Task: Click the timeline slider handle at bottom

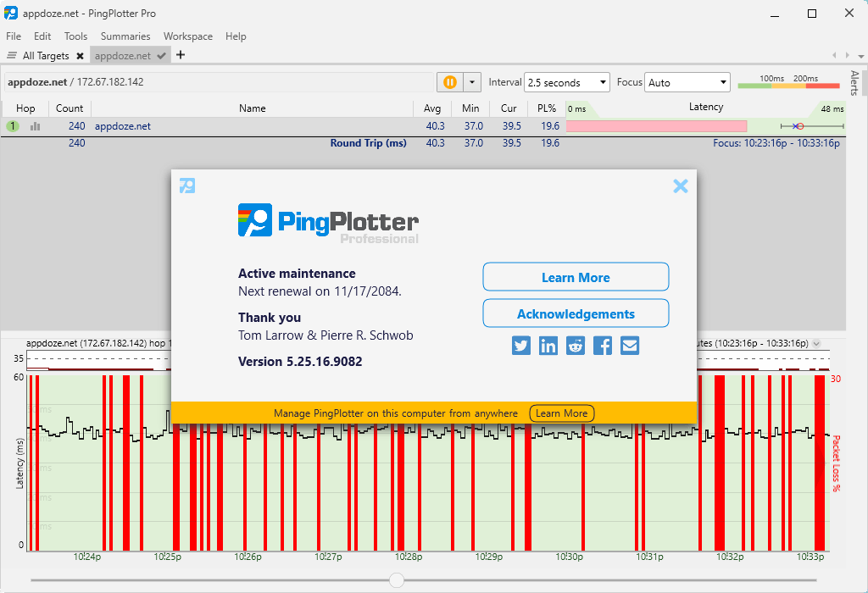Action: click(x=397, y=580)
